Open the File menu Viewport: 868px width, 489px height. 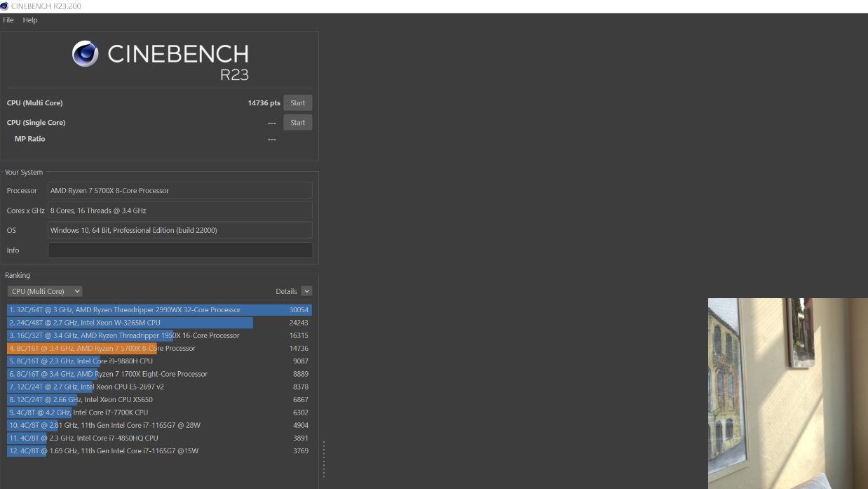point(8,20)
